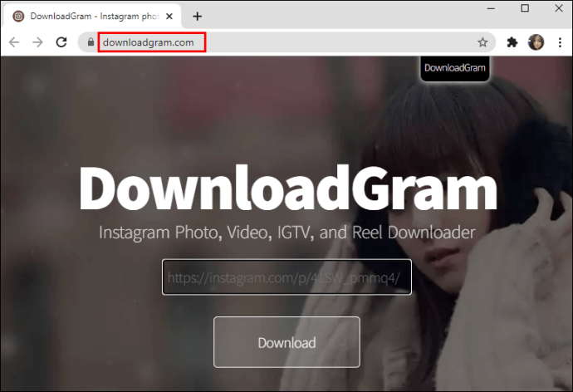Click the browser back arrow
573x392 pixels.
14,42
